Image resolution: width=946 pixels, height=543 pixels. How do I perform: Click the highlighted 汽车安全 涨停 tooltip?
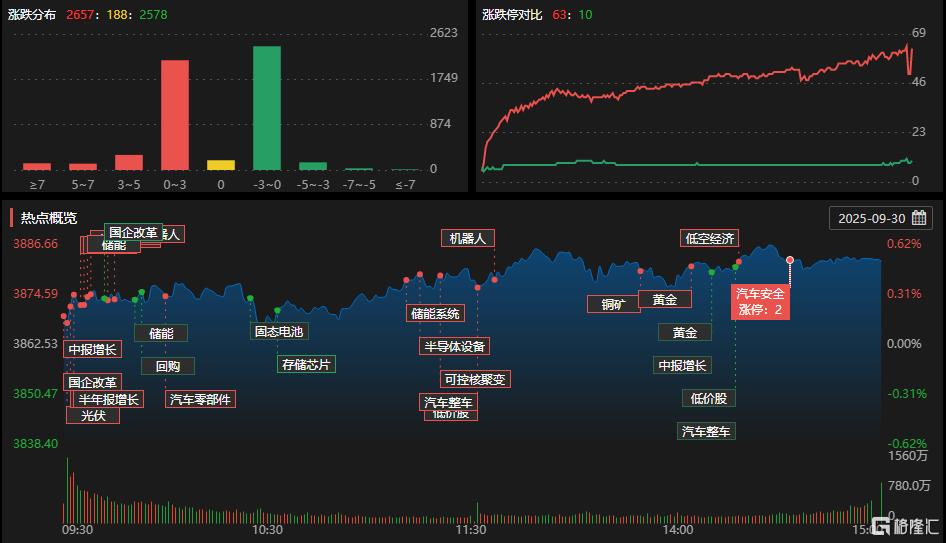(761, 302)
